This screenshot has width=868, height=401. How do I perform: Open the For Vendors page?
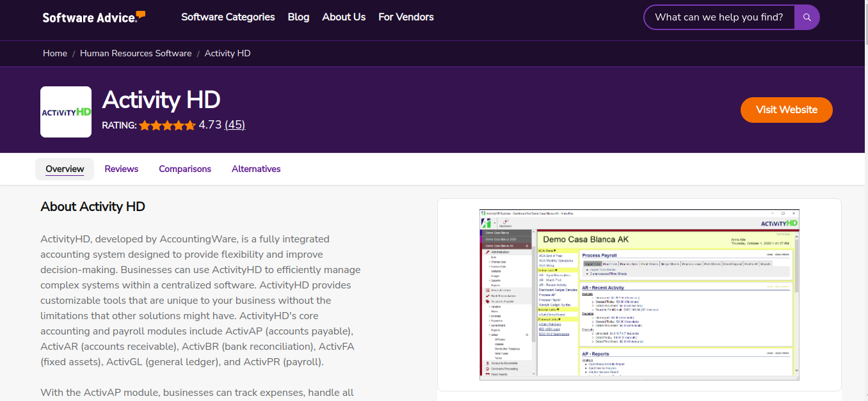pyautogui.click(x=406, y=17)
